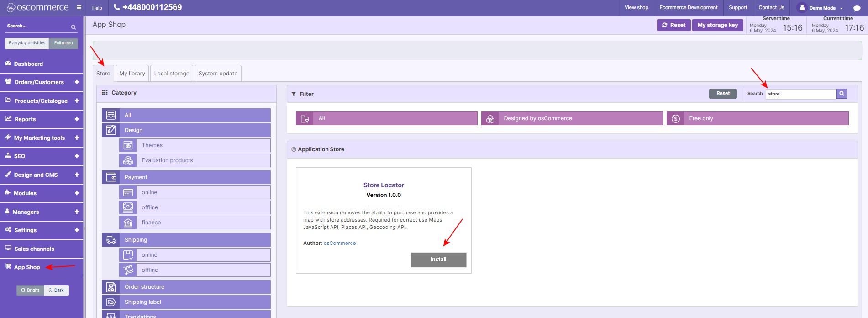Expand the Orders/Customers sidebar menu
The width and height of the screenshot is (868, 318).
pyautogui.click(x=77, y=82)
